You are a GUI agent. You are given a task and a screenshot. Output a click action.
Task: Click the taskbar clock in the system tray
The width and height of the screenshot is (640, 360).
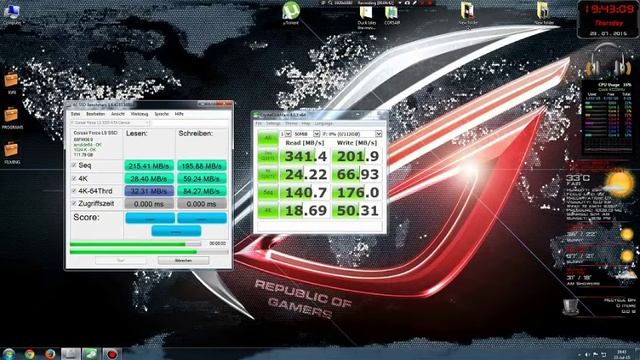pos(622,354)
